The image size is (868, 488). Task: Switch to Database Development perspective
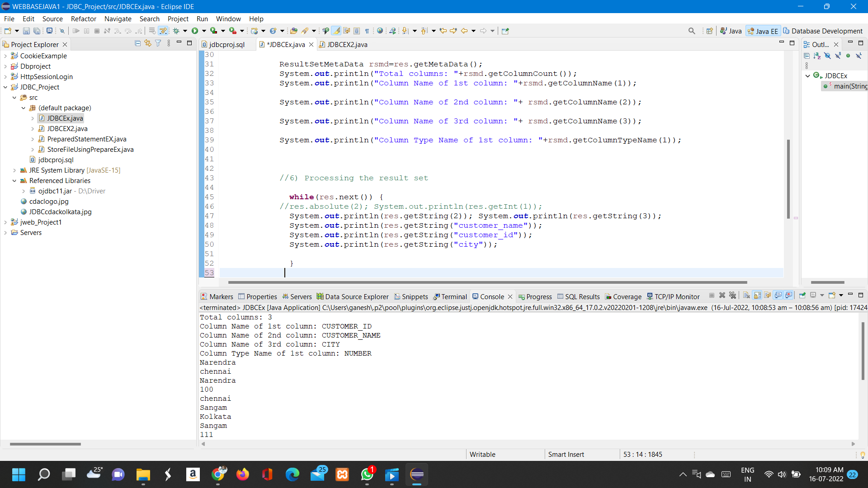(x=823, y=31)
